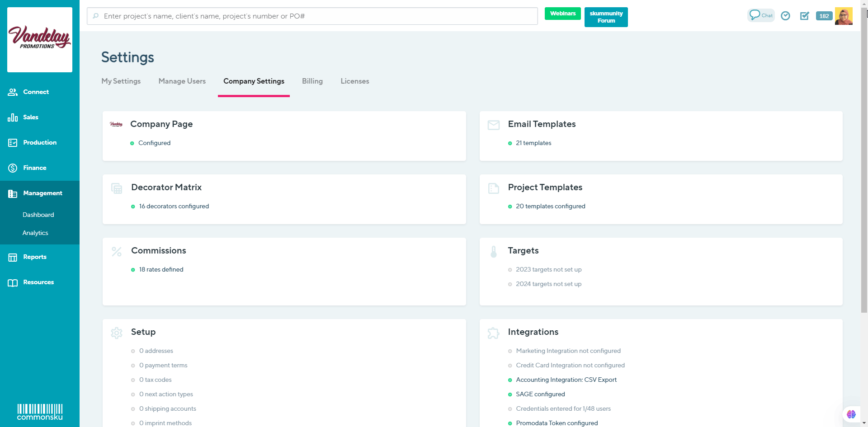Open the Reports grid icon
Viewport: 868px width, 427px height.
coord(12,257)
